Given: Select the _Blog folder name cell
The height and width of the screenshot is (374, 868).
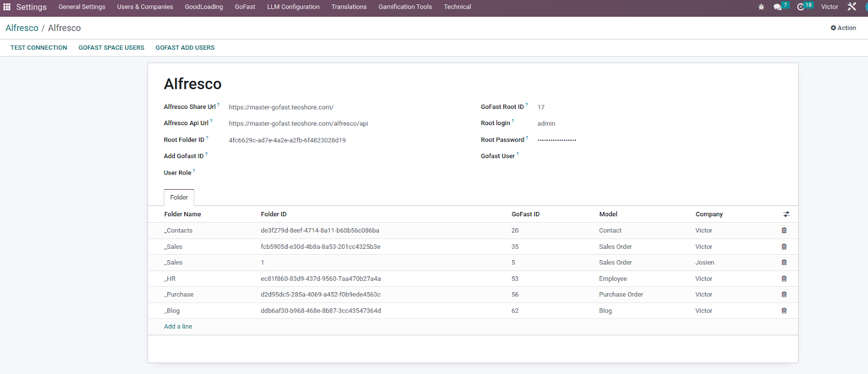Looking at the screenshot, I should pos(172,311).
